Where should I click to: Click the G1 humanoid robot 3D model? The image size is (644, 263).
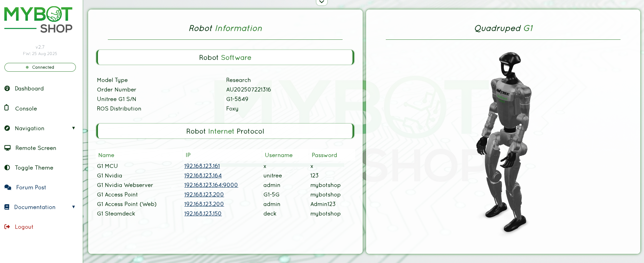coord(506,143)
